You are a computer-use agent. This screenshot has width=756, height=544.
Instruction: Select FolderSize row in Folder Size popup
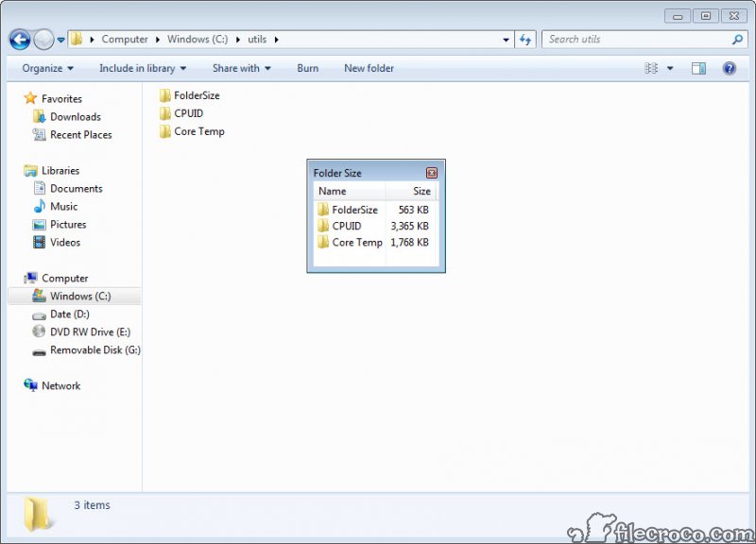[x=375, y=210]
